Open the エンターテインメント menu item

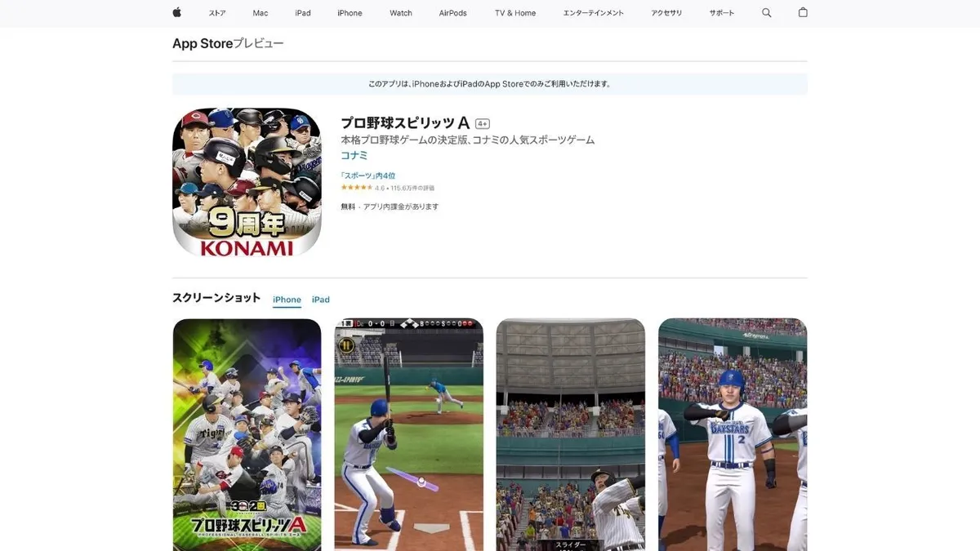[x=594, y=13]
